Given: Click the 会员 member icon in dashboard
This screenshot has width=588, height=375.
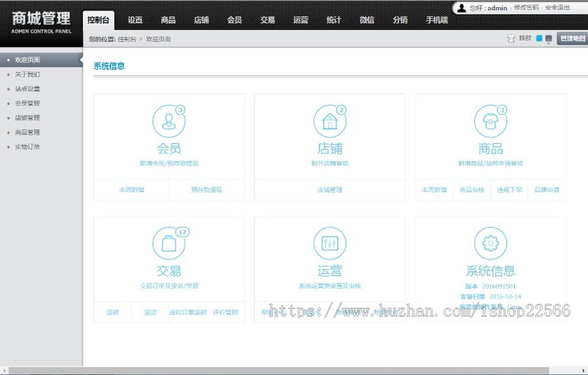Looking at the screenshot, I should click(169, 122).
